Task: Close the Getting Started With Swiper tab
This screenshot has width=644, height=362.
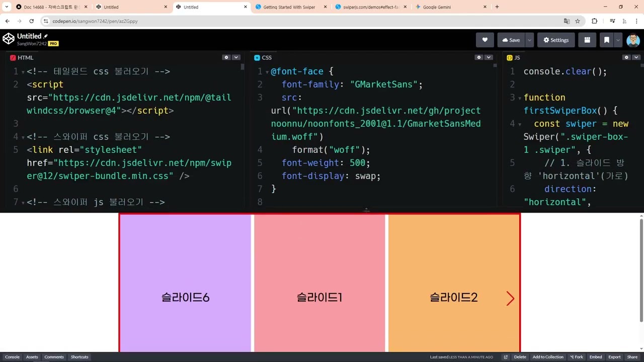Action: [x=326, y=7]
